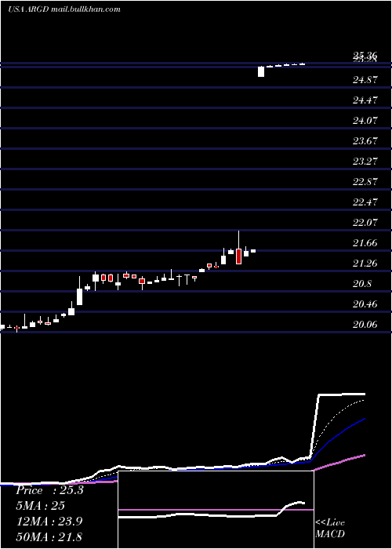Click the 24.87 price axis label

click(365, 80)
